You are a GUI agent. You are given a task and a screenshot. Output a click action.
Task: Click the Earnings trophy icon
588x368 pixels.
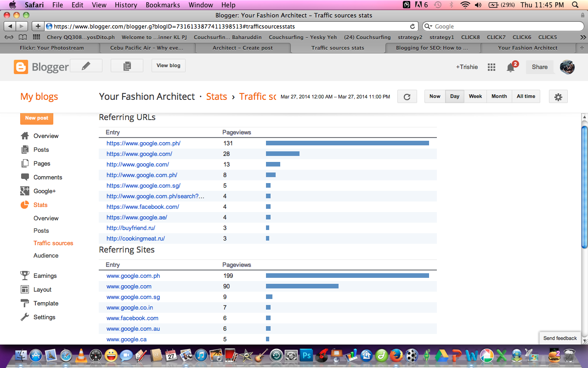(25, 276)
